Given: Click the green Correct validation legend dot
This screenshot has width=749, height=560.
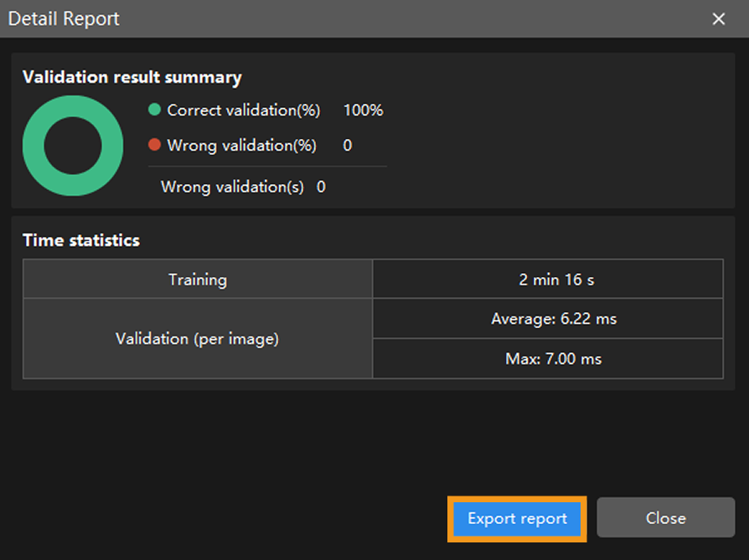Looking at the screenshot, I should [154, 110].
